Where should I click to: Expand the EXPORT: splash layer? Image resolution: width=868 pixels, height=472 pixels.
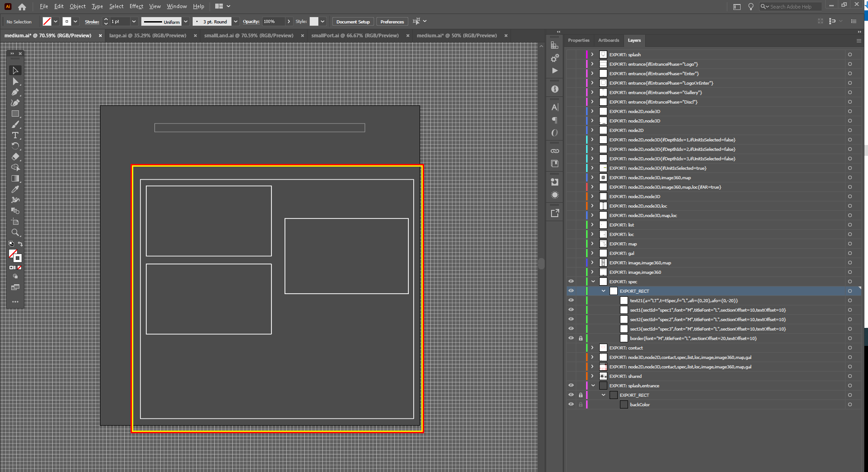(592, 54)
